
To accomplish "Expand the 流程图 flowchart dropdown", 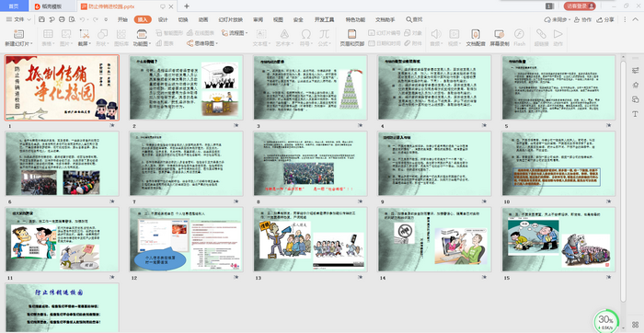I will coord(235,32).
